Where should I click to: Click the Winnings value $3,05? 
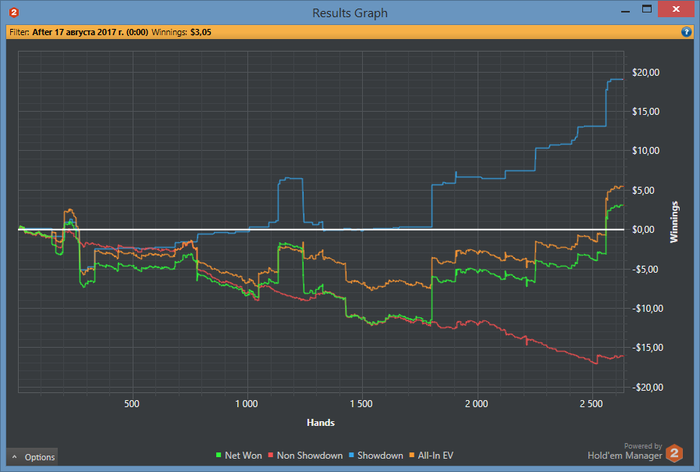click(201, 32)
